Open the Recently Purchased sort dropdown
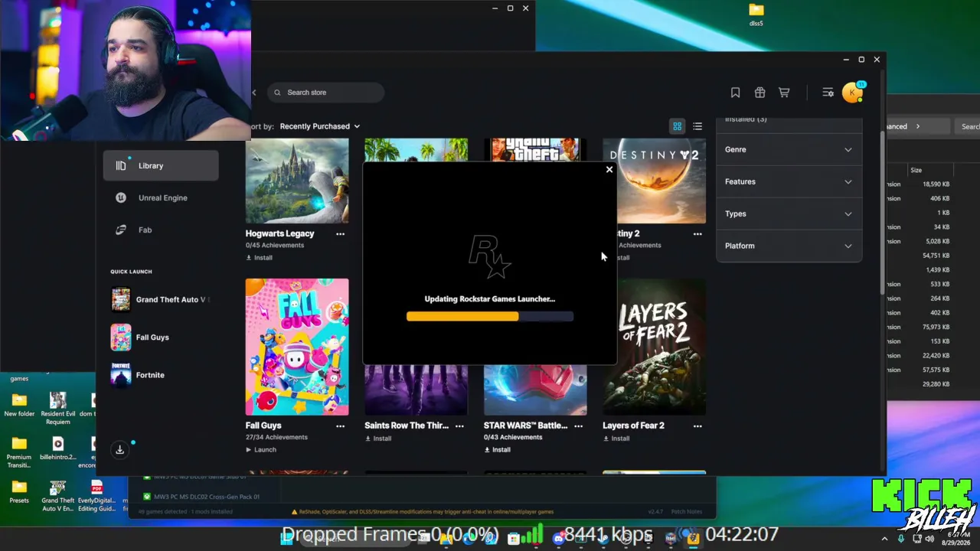The image size is (980, 551). tap(319, 126)
